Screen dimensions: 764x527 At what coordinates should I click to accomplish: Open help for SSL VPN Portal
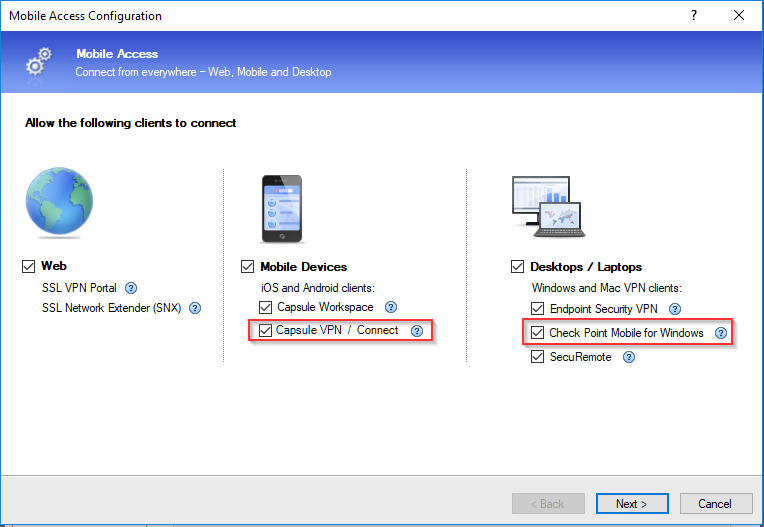(131, 288)
